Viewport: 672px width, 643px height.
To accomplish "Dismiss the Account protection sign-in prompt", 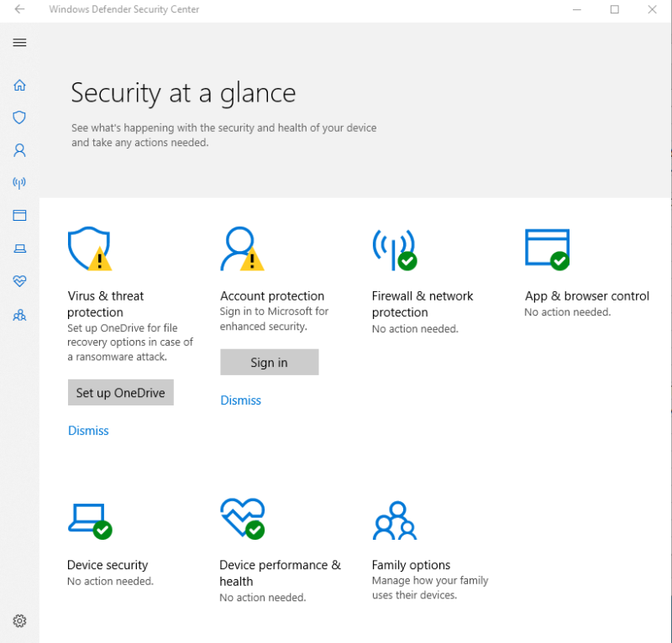I will [x=240, y=400].
